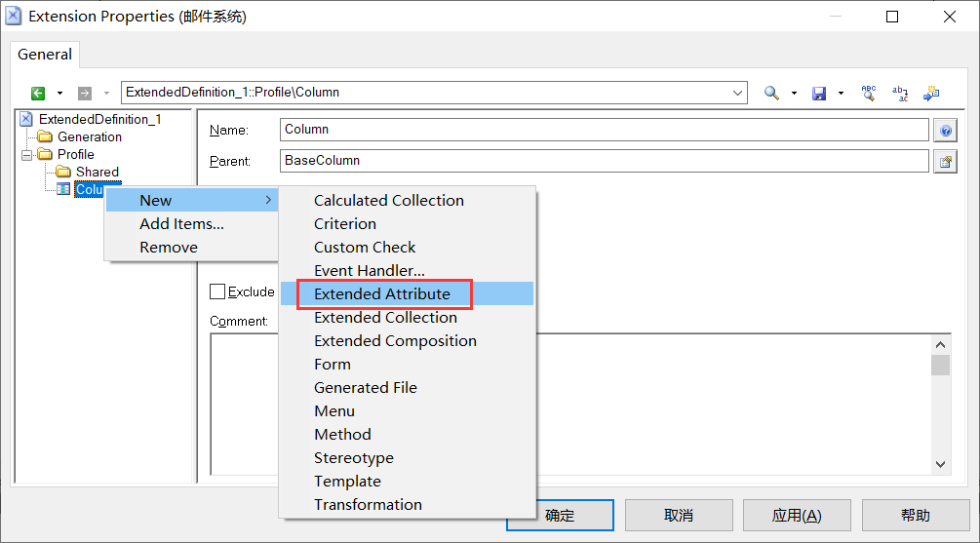Select Template from submenu
The height and width of the screenshot is (543, 980).
click(x=407, y=482)
